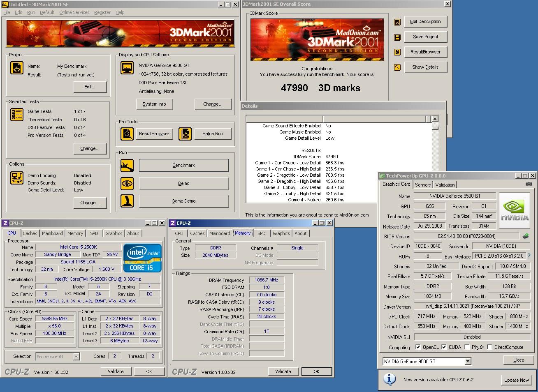This screenshot has width=538, height=392.
Task: Click the Demo eye icon
Action: tap(127, 183)
